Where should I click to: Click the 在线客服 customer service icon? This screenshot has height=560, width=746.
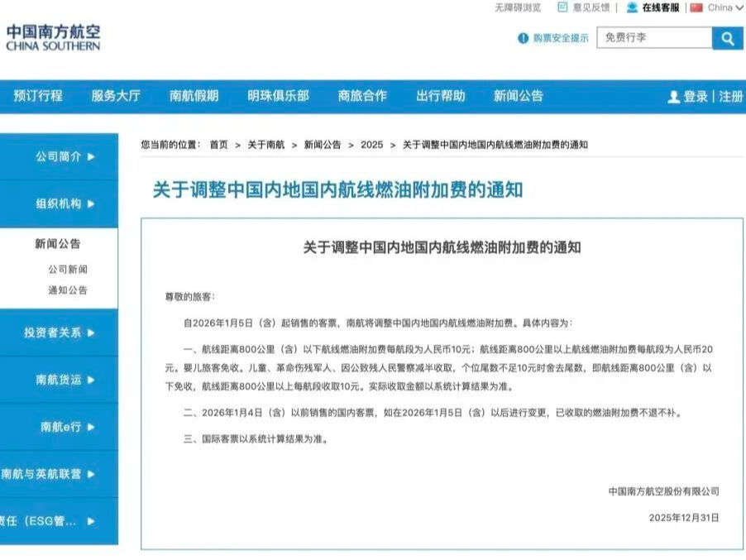(632, 7)
